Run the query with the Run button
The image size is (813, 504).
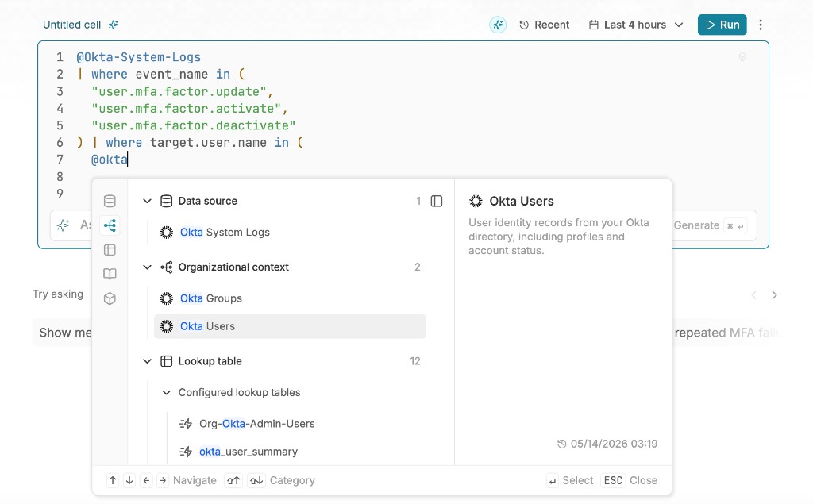pos(722,25)
